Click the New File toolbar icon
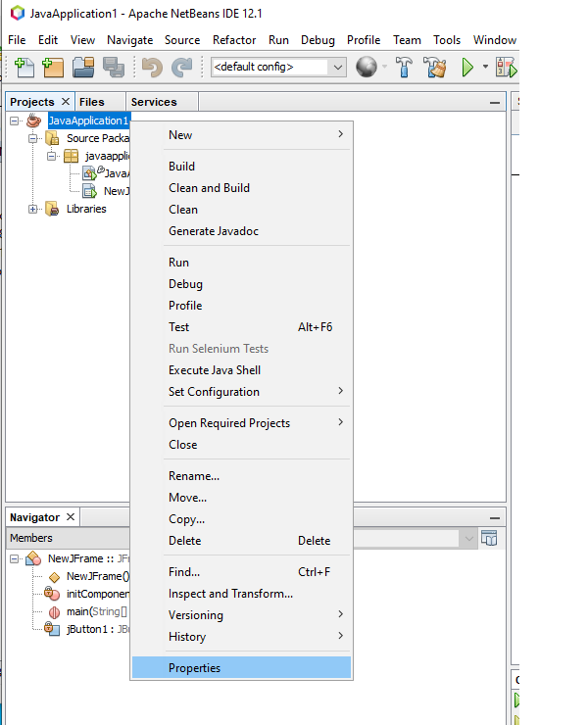 23,68
